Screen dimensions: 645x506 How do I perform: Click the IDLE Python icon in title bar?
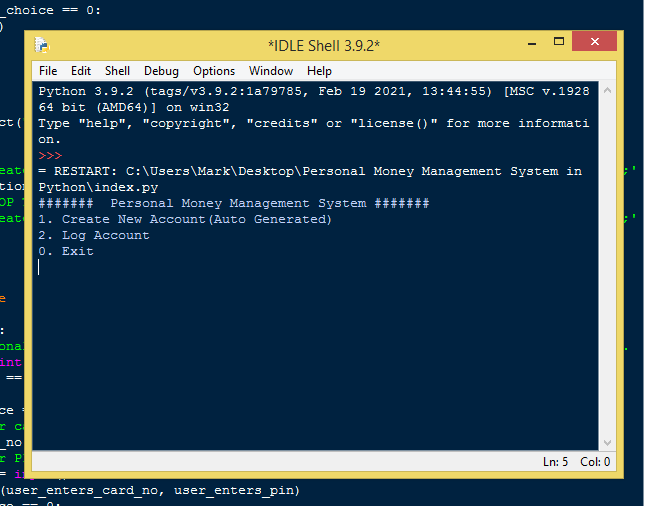pyautogui.click(x=42, y=44)
